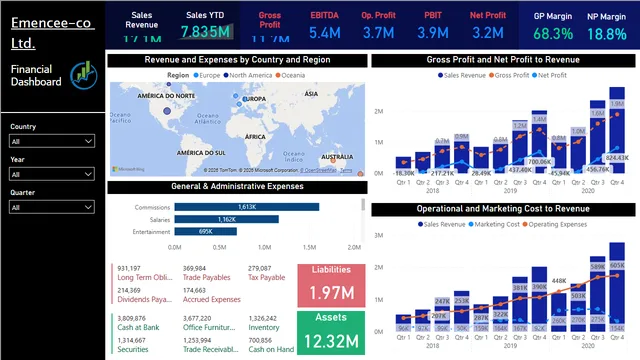The height and width of the screenshot is (360, 640).
Task: Click the Trade Receivabl... 1,253,994 item
Action: 211,345
